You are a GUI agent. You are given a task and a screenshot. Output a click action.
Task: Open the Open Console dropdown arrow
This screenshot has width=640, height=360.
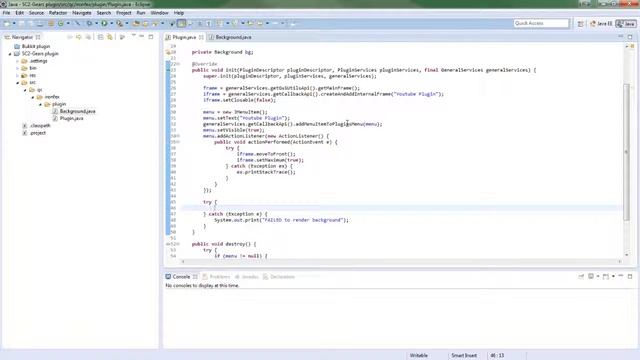point(613,276)
